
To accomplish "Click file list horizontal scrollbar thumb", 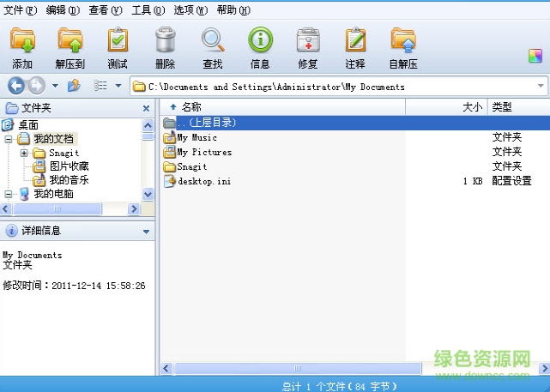I will pos(298,369).
